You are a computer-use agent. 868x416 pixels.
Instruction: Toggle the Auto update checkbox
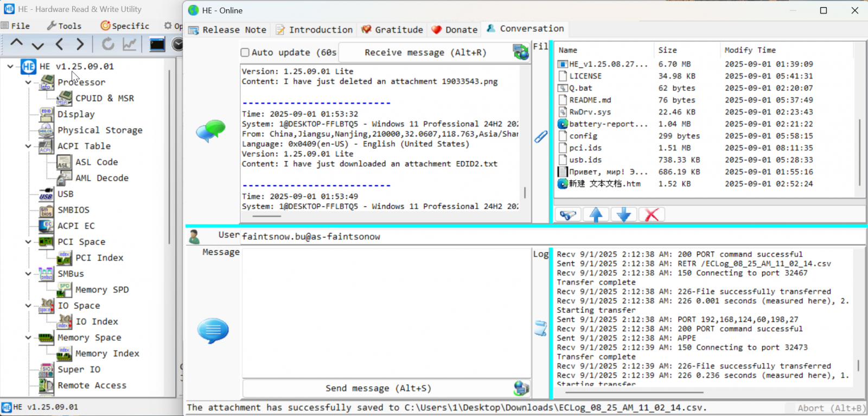245,53
